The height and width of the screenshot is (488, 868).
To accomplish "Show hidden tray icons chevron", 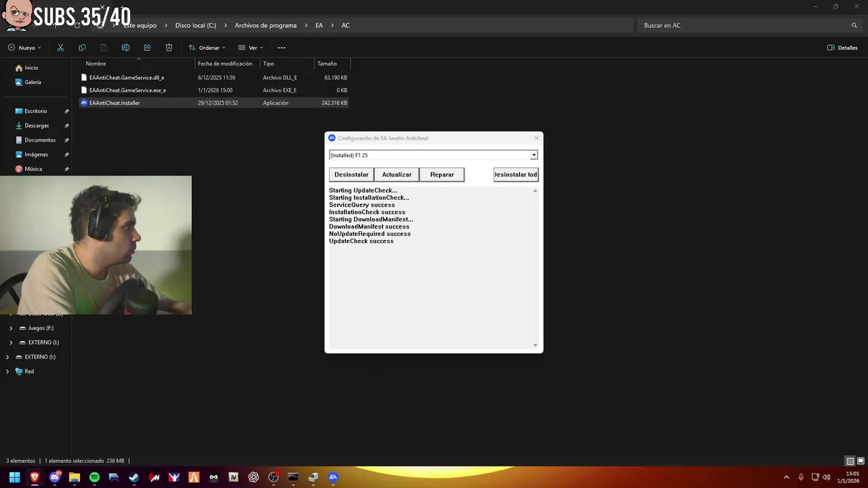I will [787, 477].
